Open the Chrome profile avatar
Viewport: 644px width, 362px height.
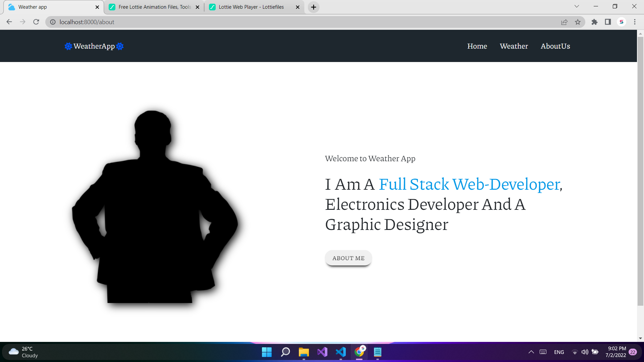[622, 22]
